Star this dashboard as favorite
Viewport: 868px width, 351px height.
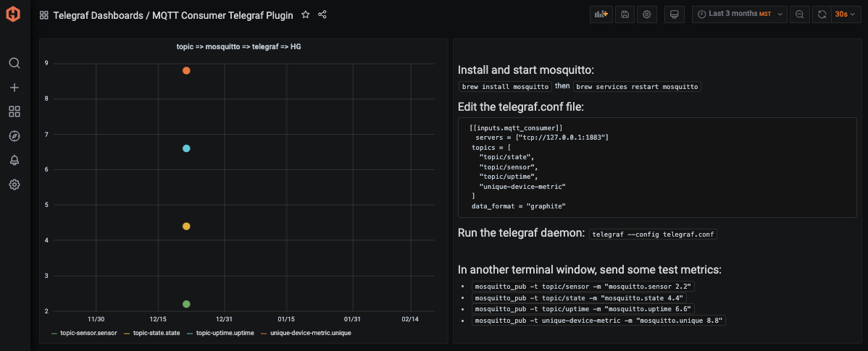306,15
